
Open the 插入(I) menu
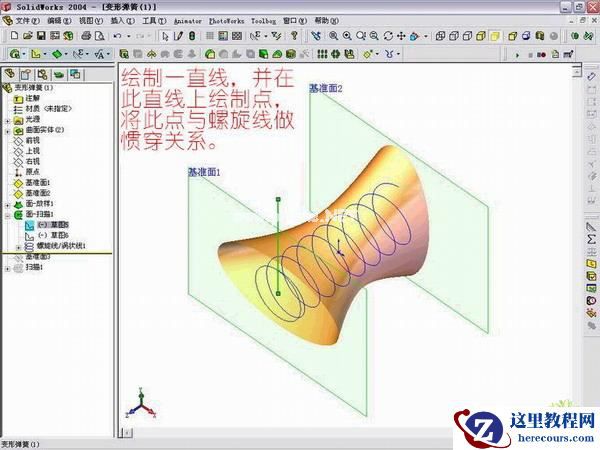tap(122, 21)
